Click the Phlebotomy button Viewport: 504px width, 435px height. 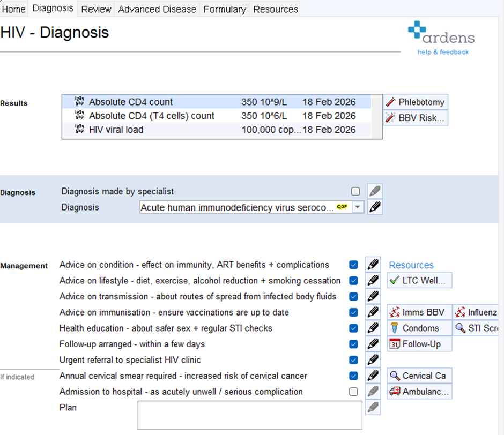click(416, 102)
